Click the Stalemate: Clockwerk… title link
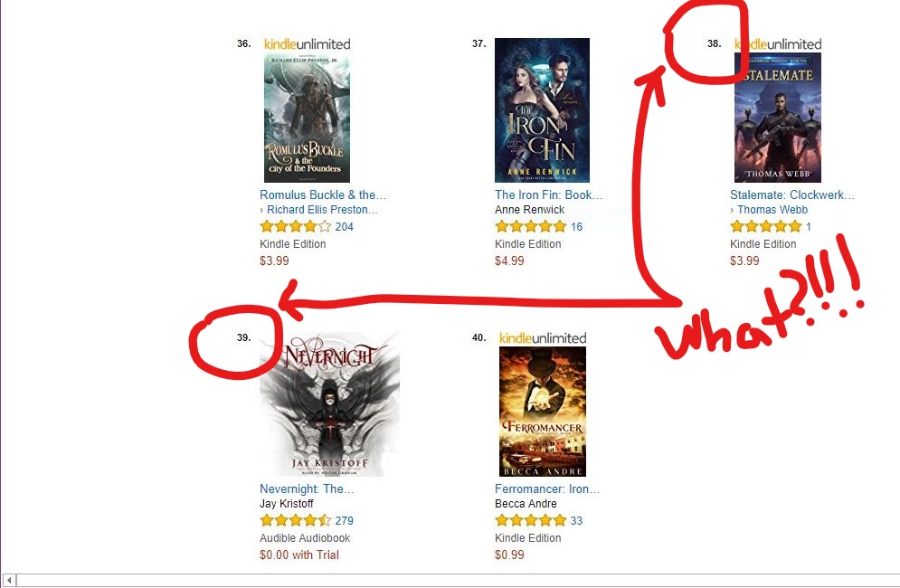The image size is (900, 588). click(x=792, y=194)
